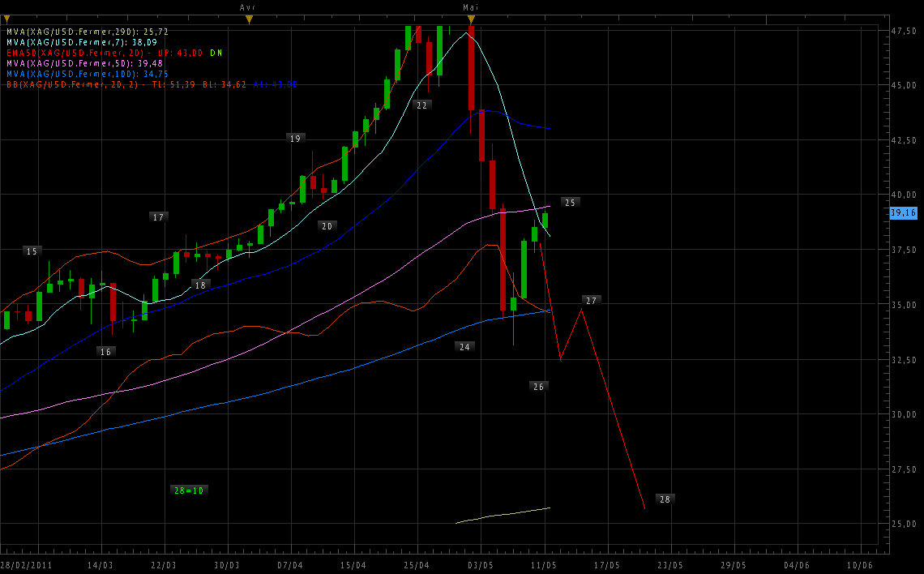924x574 pixels.
Task: Click wave label 15 on the chart
Action: click(x=32, y=251)
